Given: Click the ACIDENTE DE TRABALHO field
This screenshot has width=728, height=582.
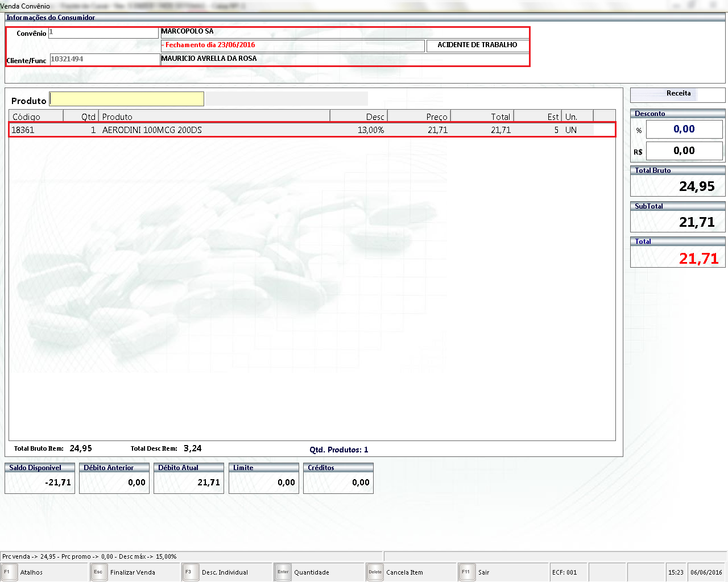Looking at the screenshot, I should pos(477,45).
